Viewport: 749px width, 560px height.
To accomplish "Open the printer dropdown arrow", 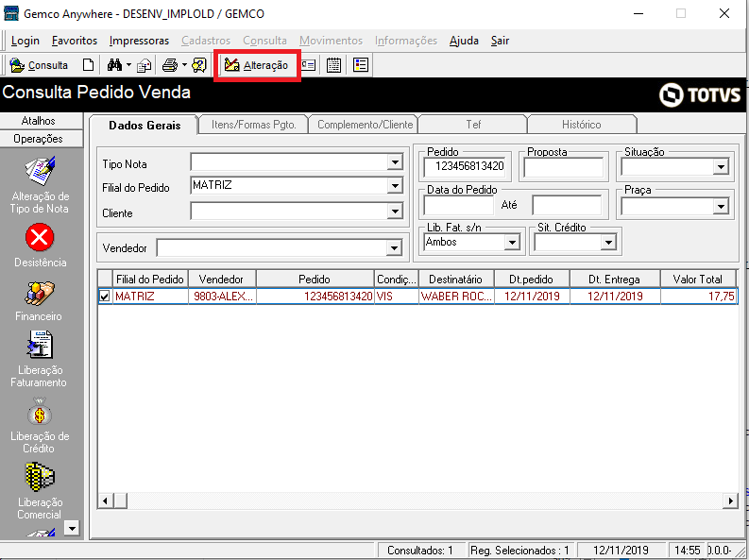I will click(x=184, y=65).
